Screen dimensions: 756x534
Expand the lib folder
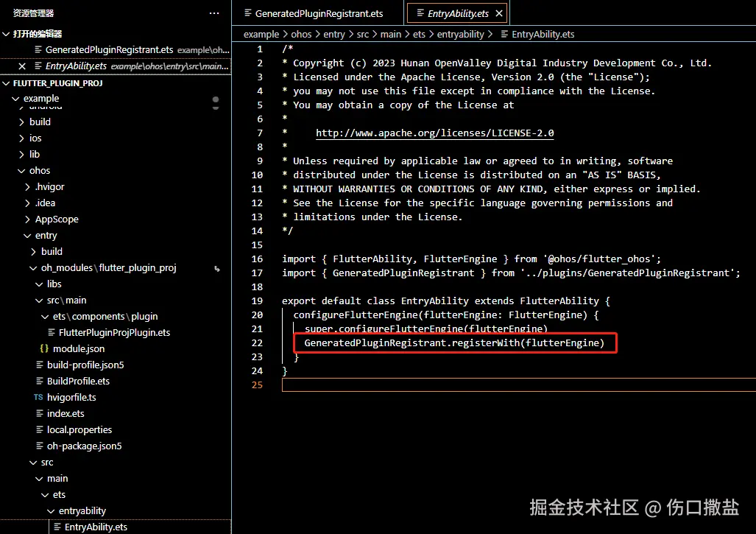[x=21, y=155]
